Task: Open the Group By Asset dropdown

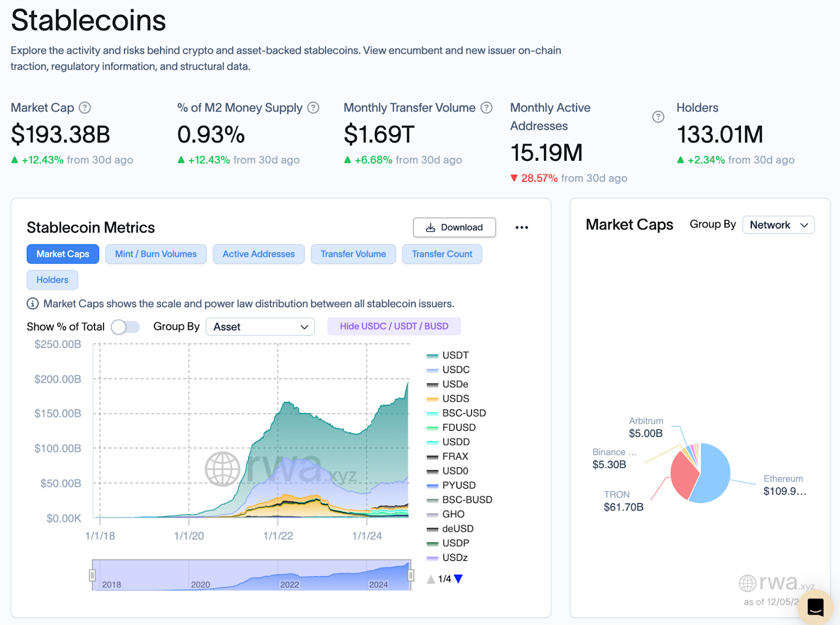Action: click(x=260, y=327)
